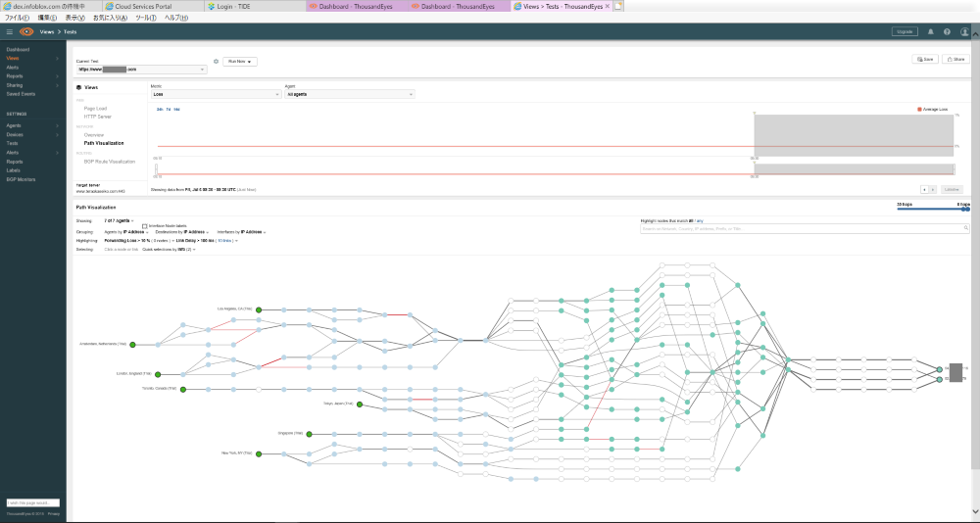Switch to Cloud Services Portal browser tab
This screenshot has width=980, height=523.
(154, 6)
